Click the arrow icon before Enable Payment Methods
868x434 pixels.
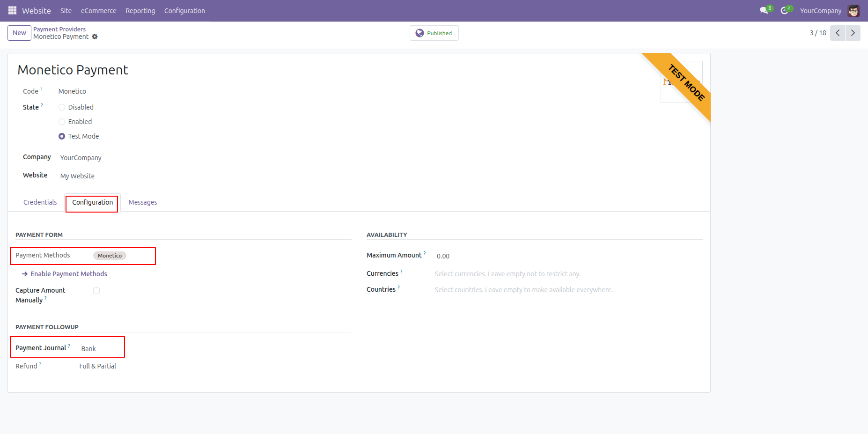[25, 274]
